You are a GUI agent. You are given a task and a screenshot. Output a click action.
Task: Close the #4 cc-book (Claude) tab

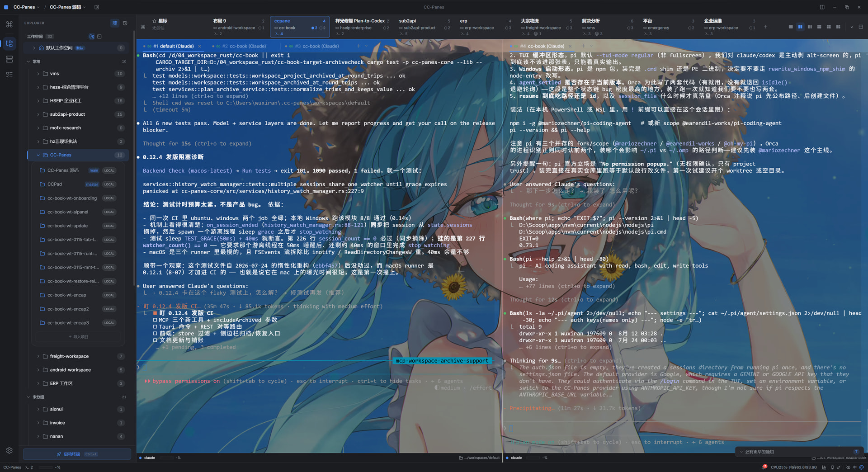click(x=570, y=46)
